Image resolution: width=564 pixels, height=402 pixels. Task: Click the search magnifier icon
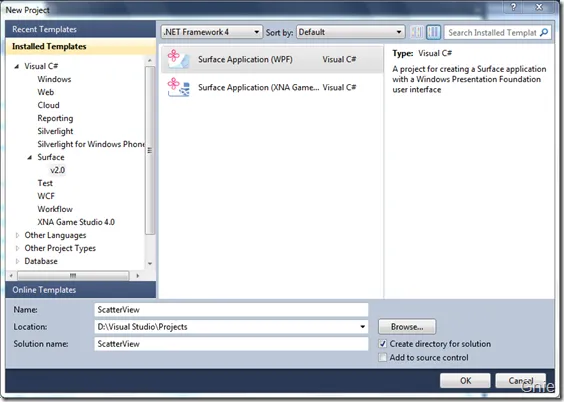coord(544,32)
